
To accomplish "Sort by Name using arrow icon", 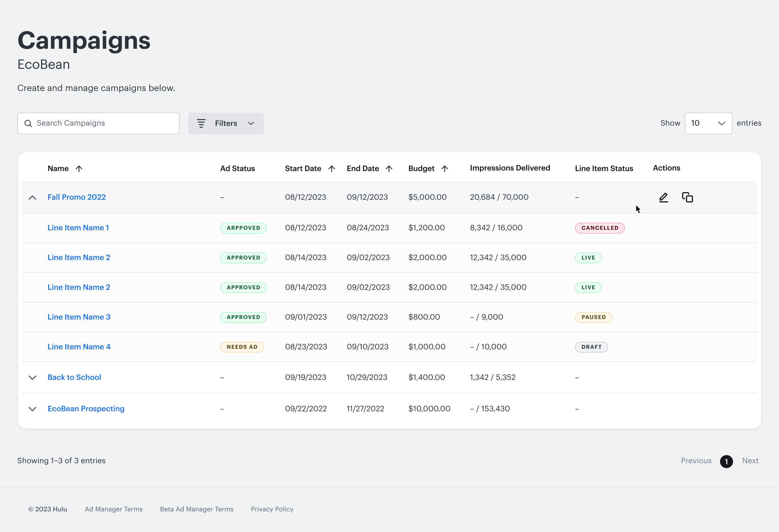I will [x=79, y=169].
